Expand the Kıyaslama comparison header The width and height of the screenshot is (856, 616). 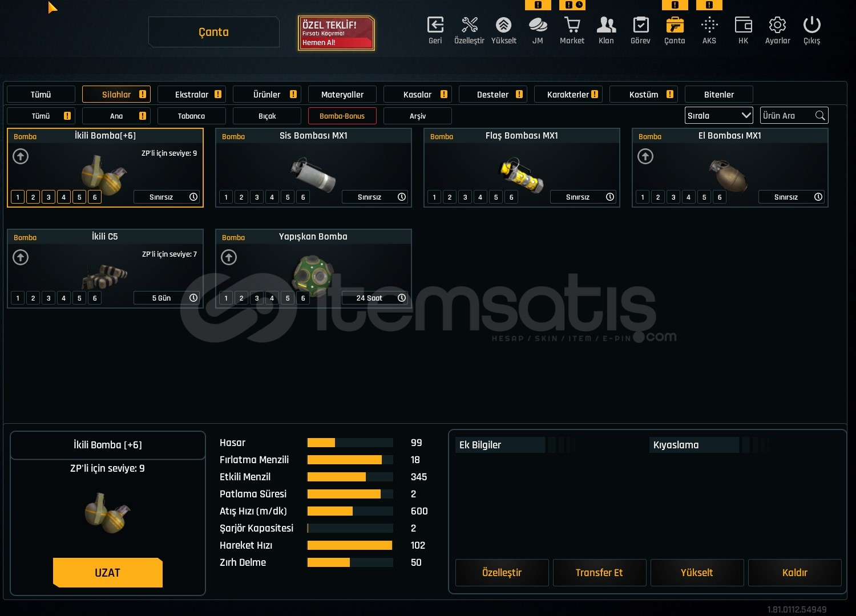694,445
